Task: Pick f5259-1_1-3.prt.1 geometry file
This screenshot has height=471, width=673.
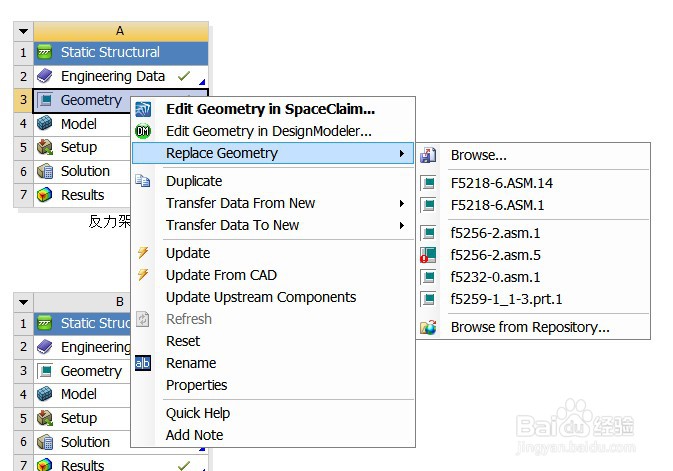Action: [x=533, y=299]
